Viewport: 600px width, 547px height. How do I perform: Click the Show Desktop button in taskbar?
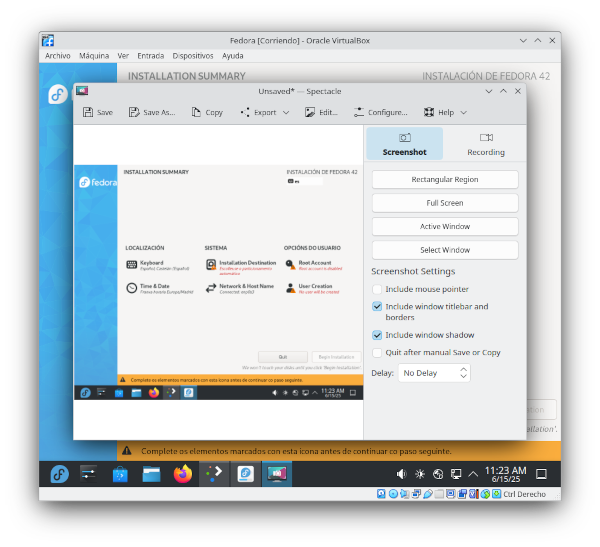541,475
